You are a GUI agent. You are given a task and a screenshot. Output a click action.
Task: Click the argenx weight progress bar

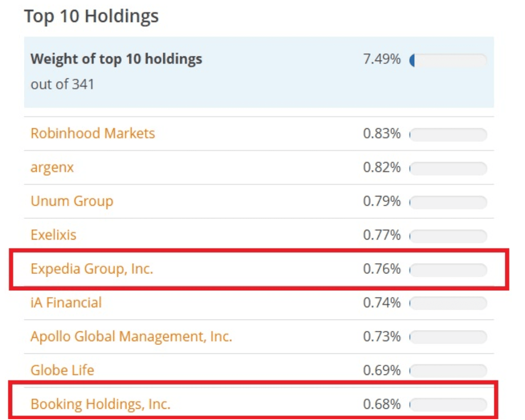pos(448,169)
